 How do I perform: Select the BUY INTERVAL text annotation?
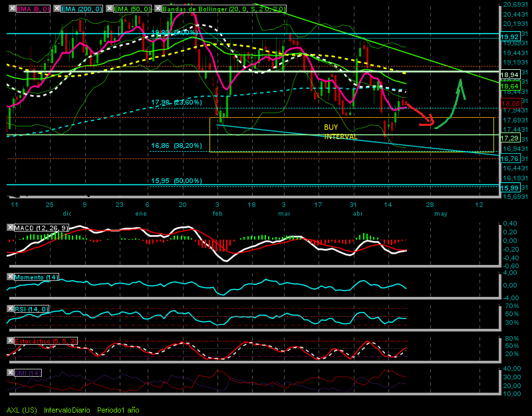coord(340,132)
